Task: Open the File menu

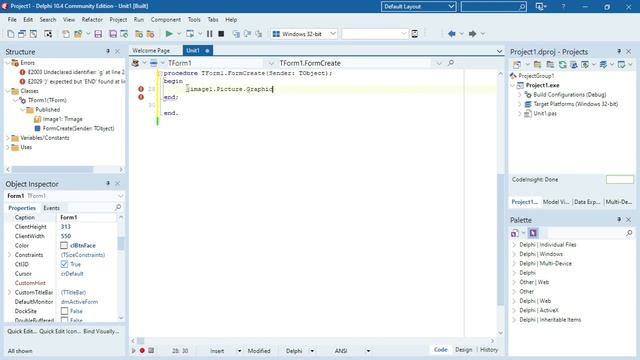Action: (12, 20)
